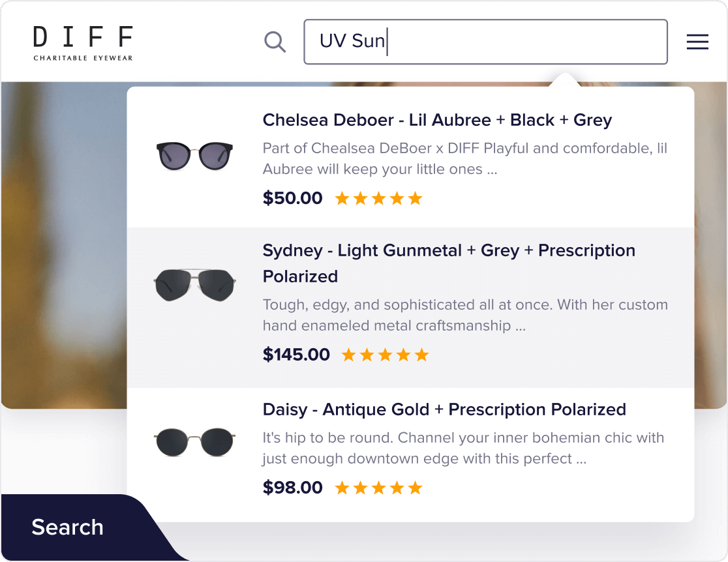This screenshot has height=562, width=728.
Task: Select the "Chelsea Deboer - Lil Aubree + Black + Grey" title
Action: 437,120
